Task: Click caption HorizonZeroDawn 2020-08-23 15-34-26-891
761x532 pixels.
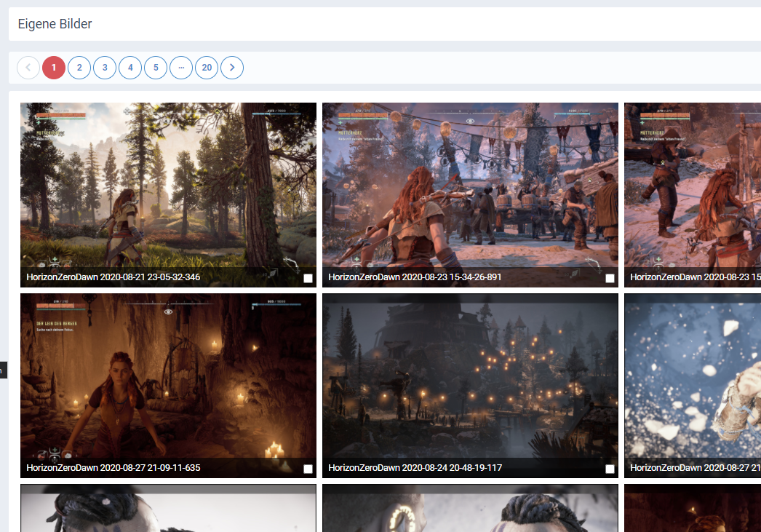Action: click(415, 277)
